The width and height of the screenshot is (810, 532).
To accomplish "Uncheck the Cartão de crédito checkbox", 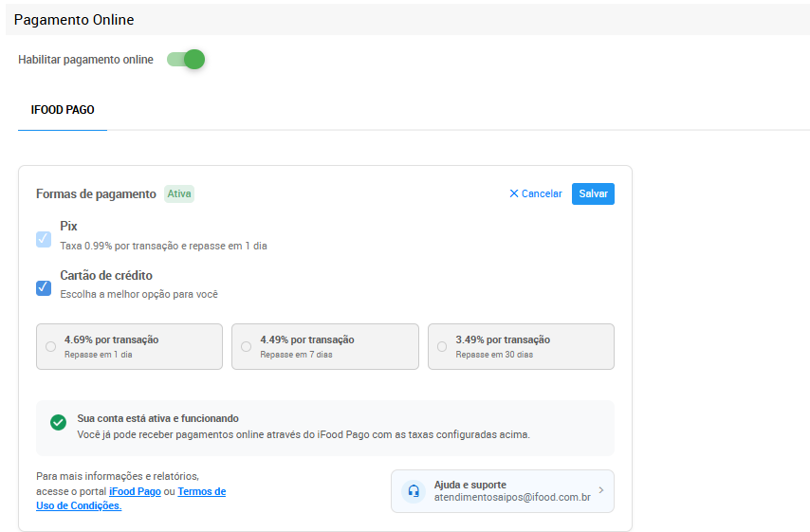I will point(44,287).
